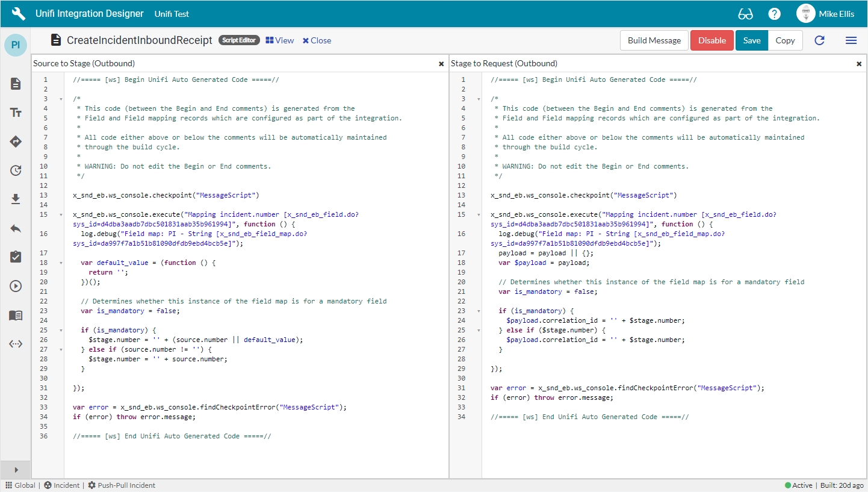This screenshot has width=868, height=492.
Task: Click the play circle icon in sidebar
Action: pos(16,286)
